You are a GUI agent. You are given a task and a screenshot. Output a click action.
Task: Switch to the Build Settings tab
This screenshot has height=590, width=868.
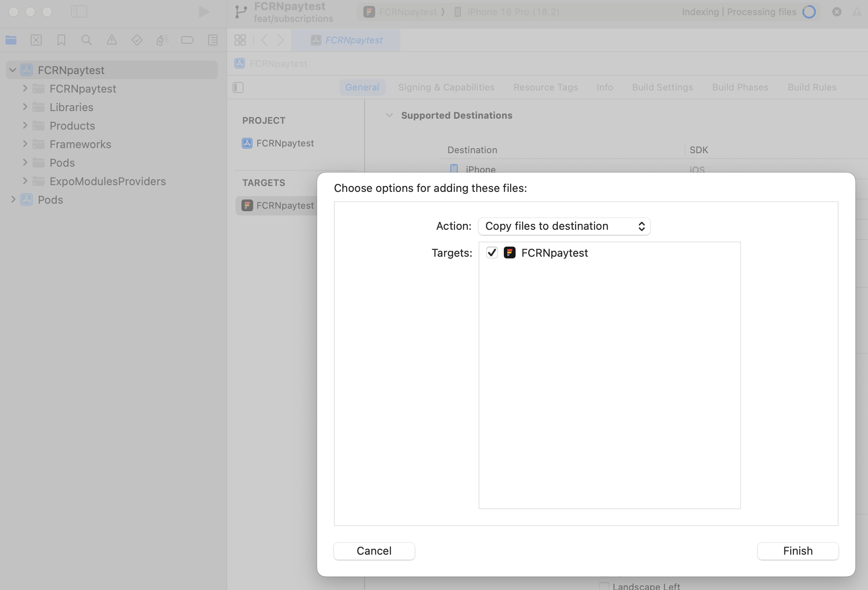pyautogui.click(x=662, y=87)
